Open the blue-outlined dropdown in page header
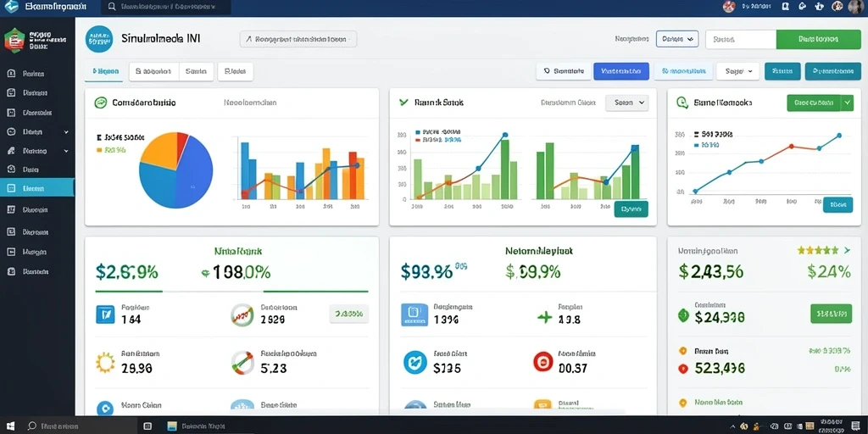868x434 pixels. (x=677, y=39)
